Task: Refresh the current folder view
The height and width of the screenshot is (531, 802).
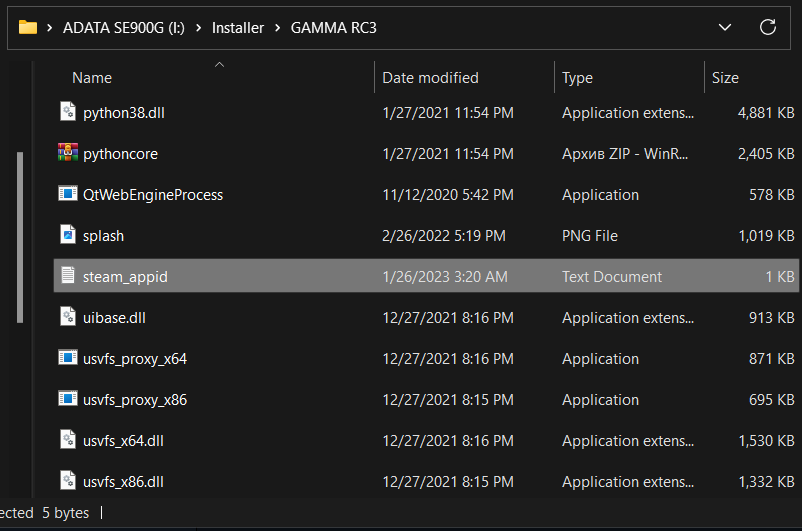Action: 768,28
